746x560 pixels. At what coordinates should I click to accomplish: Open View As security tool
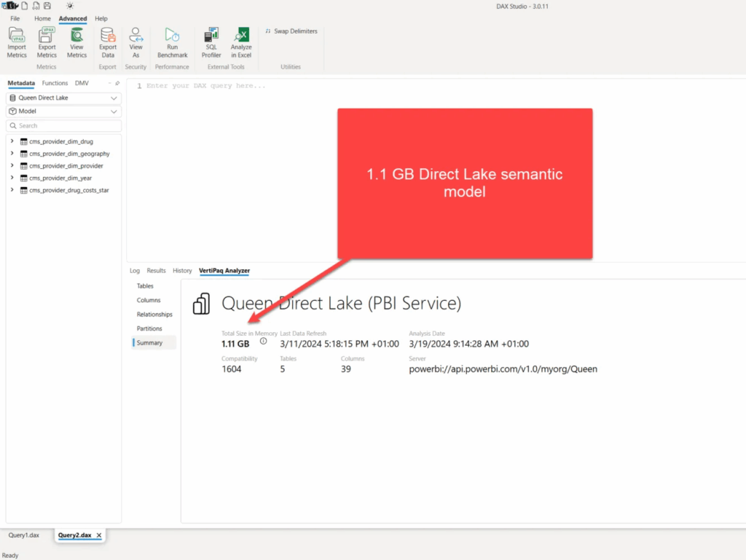click(136, 42)
